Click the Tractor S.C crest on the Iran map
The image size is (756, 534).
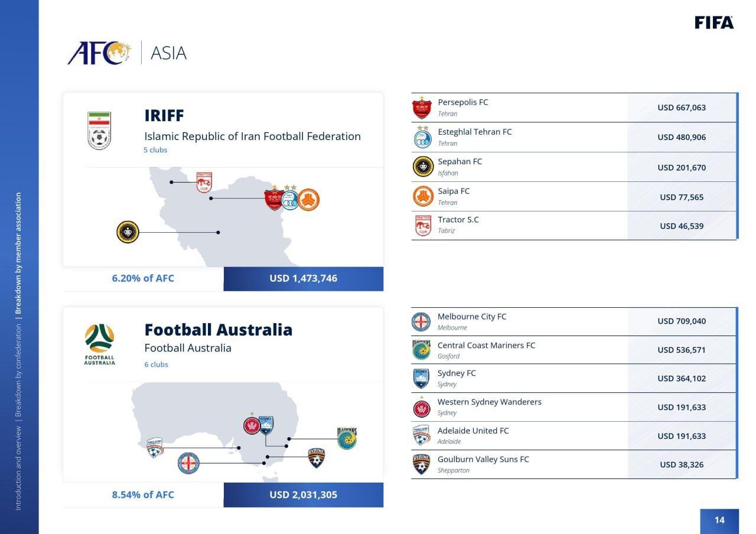click(204, 183)
